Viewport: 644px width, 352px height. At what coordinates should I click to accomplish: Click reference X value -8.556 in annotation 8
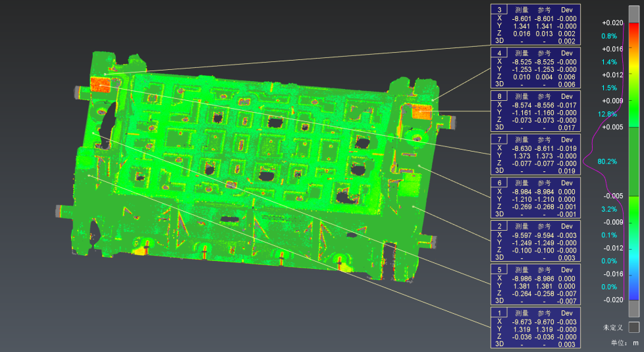pos(545,105)
